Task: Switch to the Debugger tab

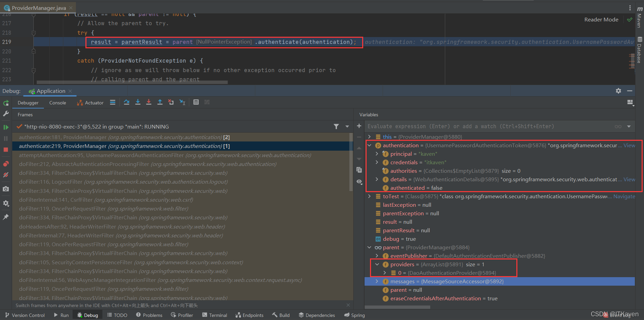Action: pyautogui.click(x=28, y=103)
